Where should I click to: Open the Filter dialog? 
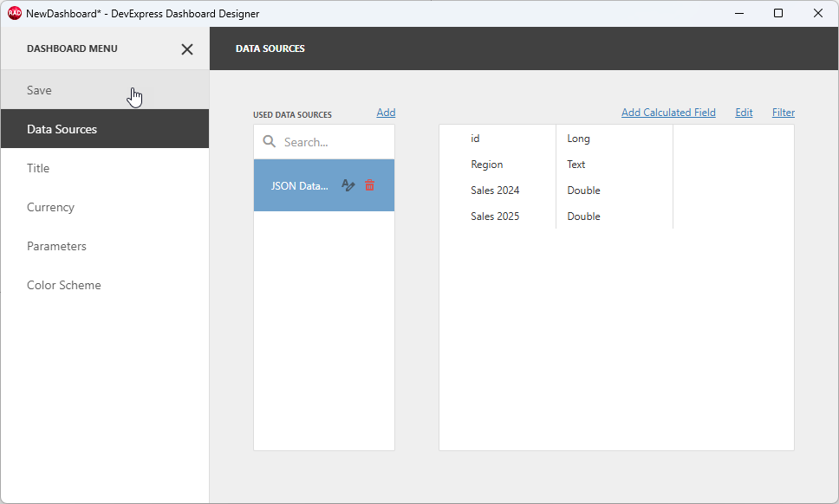[783, 112]
